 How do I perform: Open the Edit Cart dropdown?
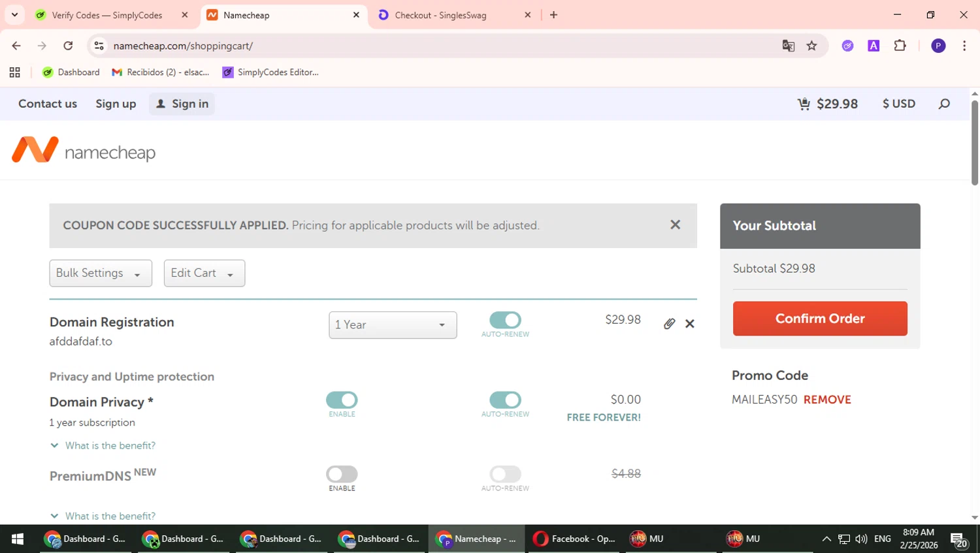click(204, 273)
